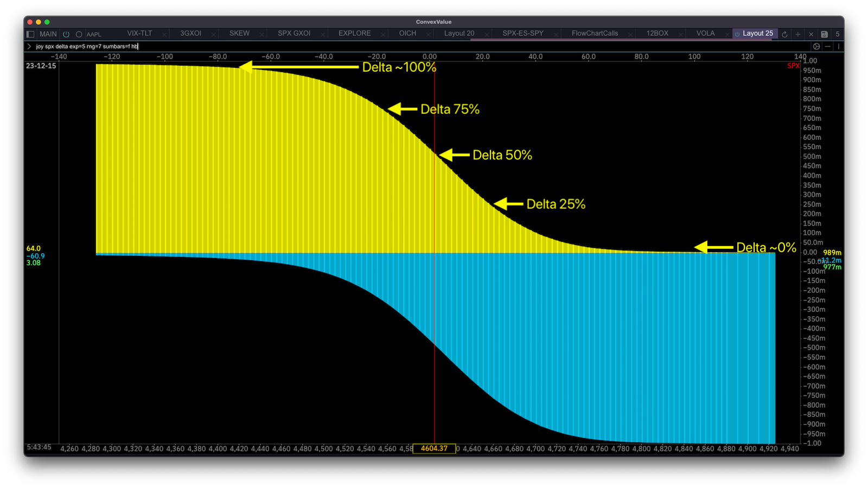
Task: Click the yellow 989m total label
Action: (x=832, y=253)
